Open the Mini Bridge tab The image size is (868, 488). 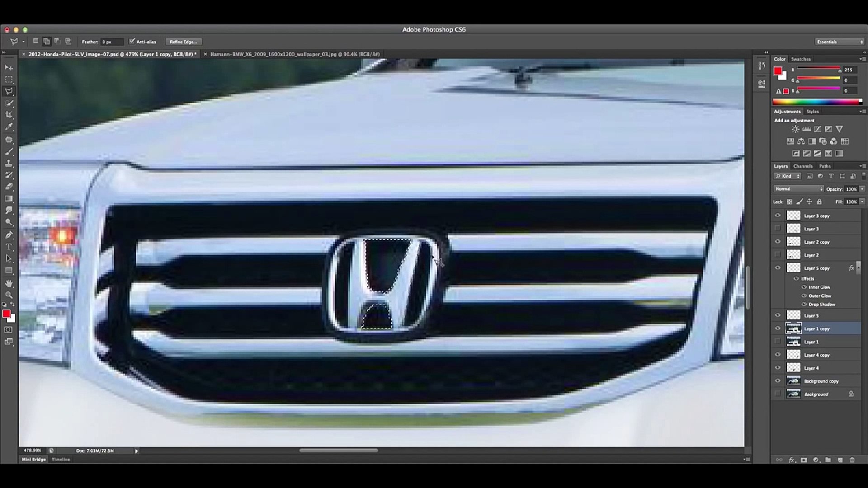pyautogui.click(x=34, y=460)
